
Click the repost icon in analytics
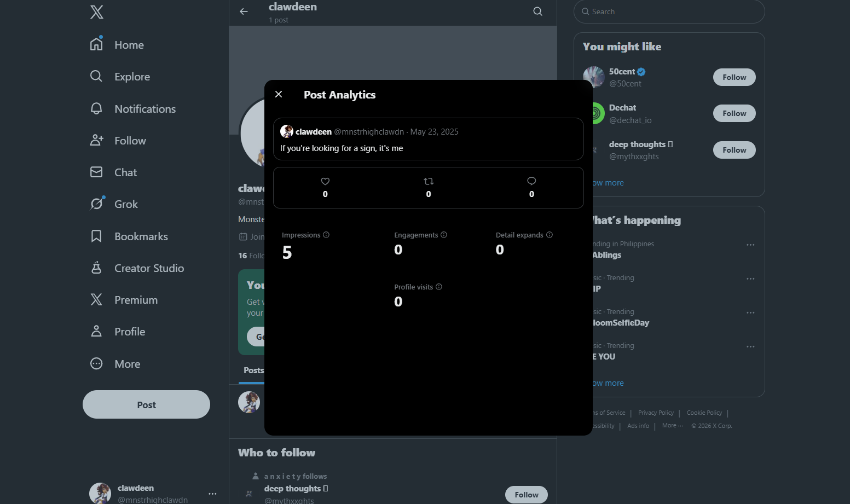tap(429, 181)
